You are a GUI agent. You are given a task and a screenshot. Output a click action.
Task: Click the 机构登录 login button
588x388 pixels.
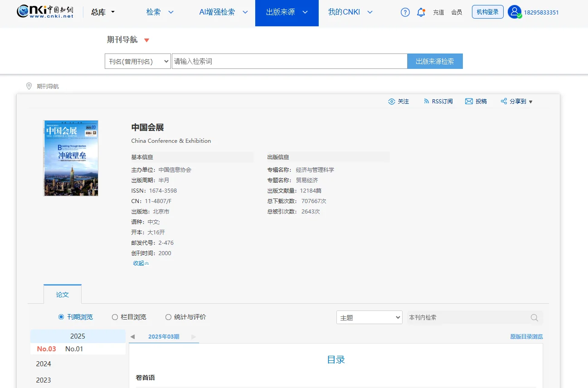pyautogui.click(x=487, y=12)
